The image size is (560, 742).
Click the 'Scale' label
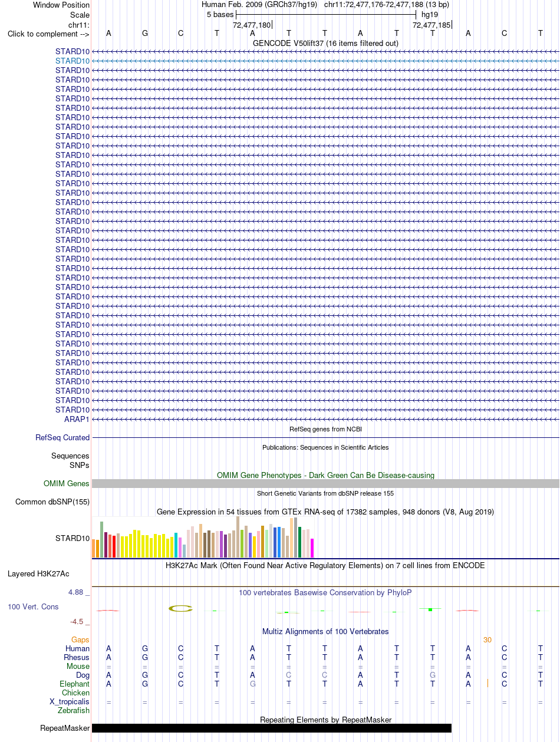click(80, 15)
